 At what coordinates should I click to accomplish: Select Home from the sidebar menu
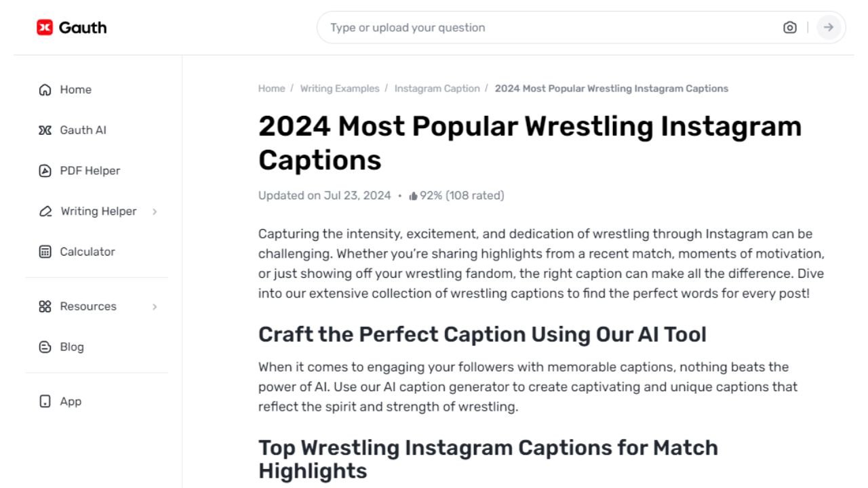(75, 89)
